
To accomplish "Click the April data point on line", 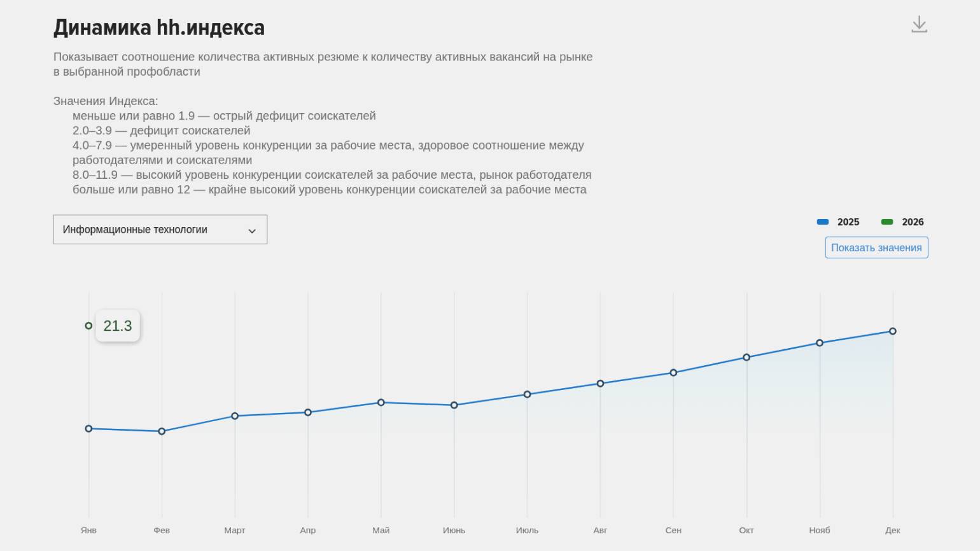I will (x=308, y=412).
